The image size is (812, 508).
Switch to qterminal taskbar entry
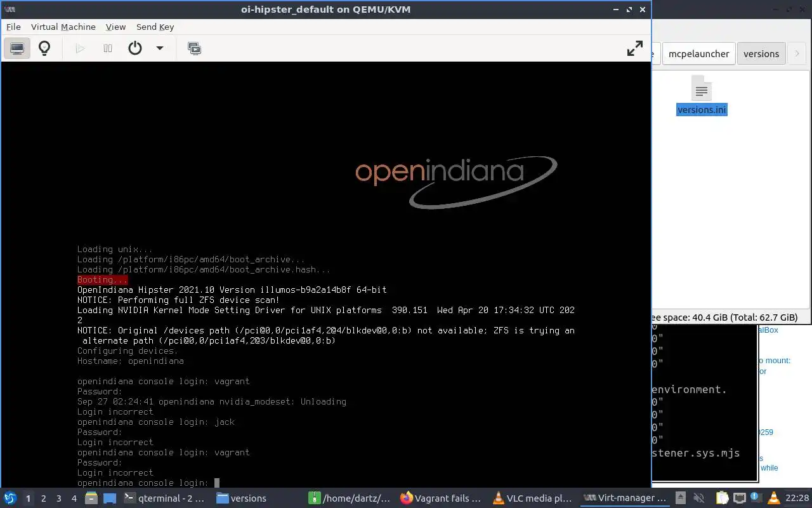(x=165, y=498)
